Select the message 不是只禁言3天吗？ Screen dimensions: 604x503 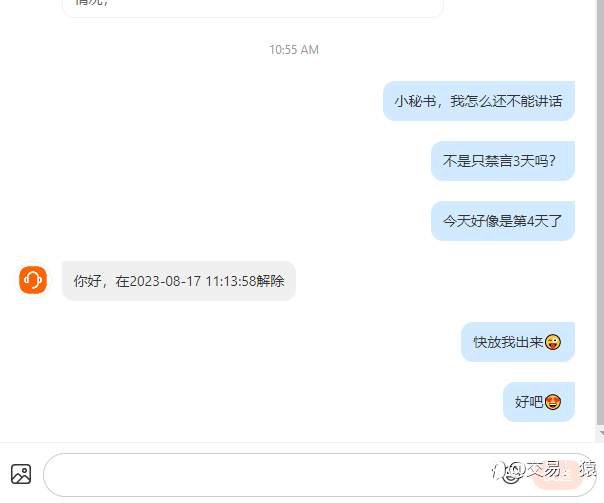pyautogui.click(x=503, y=161)
